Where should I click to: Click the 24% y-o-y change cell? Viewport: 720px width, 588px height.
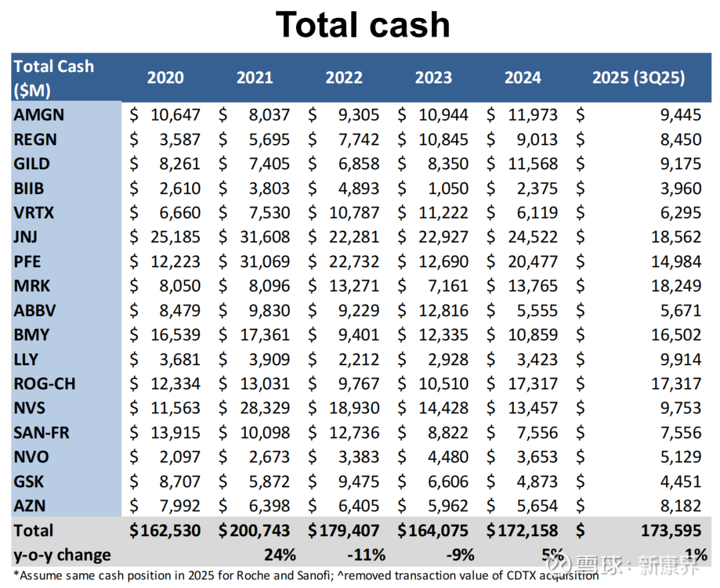(280, 555)
